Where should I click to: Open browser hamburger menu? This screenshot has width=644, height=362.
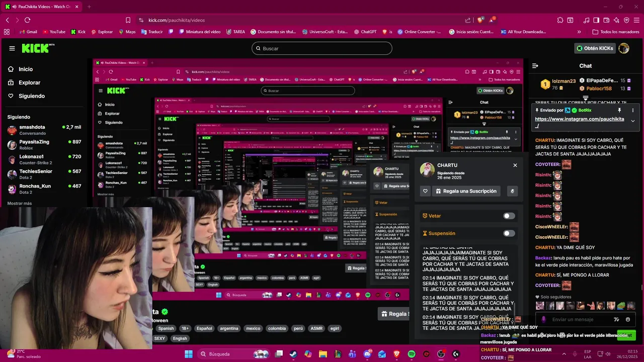point(636,20)
